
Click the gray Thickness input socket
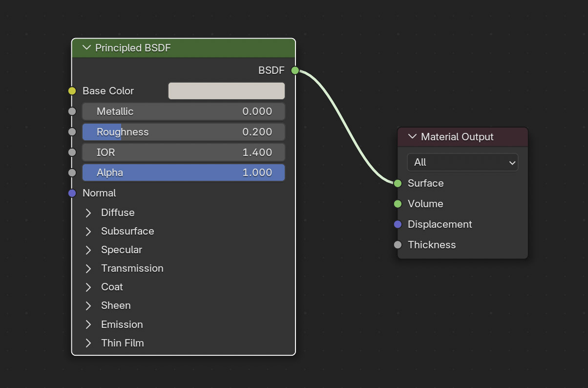[398, 245]
